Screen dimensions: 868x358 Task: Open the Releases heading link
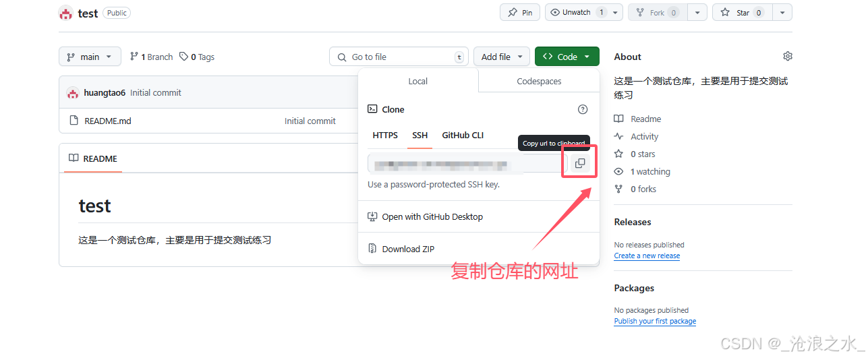tap(633, 222)
